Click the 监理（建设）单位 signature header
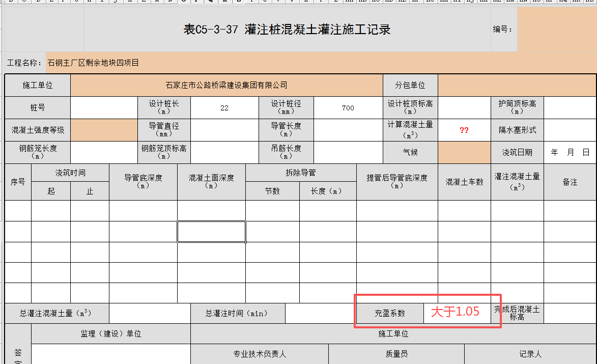The width and height of the screenshot is (597, 364). click(x=111, y=334)
